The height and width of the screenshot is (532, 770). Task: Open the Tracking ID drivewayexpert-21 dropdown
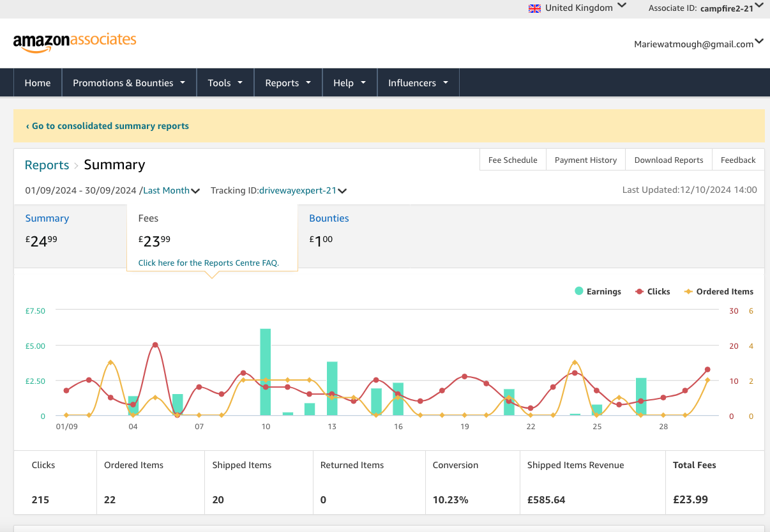coord(303,190)
